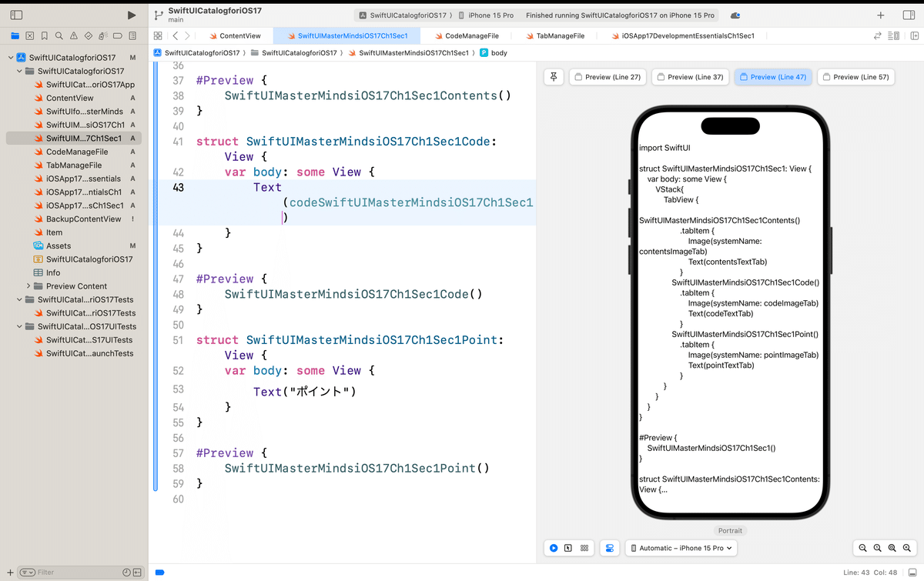Switch to the CodeManageFile tab
924x581 pixels.
pos(466,35)
